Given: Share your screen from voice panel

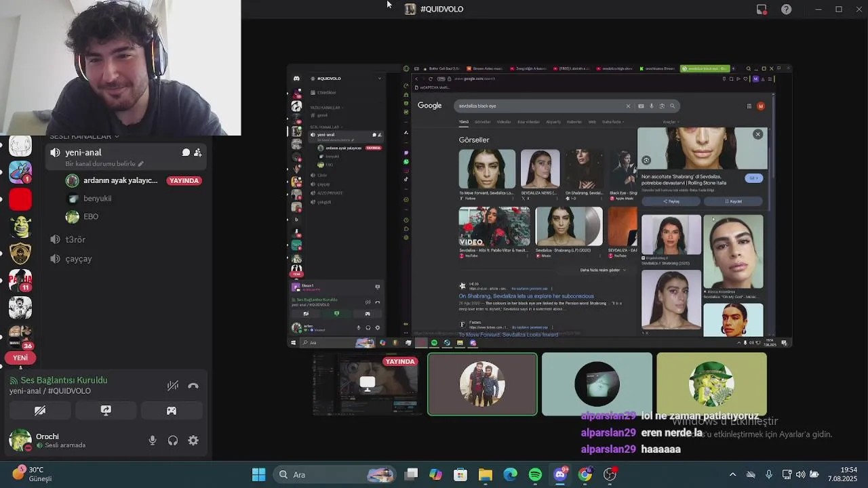Looking at the screenshot, I should point(106,411).
